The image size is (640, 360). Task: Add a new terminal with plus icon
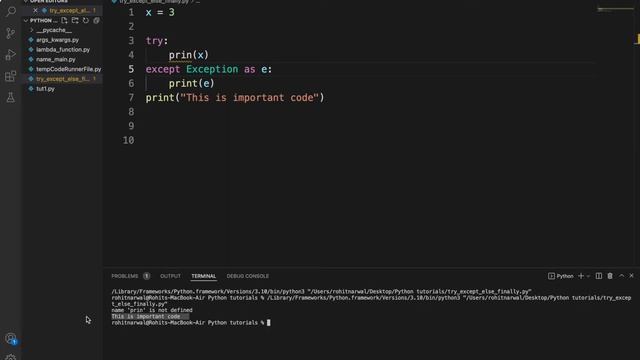[x=581, y=276]
